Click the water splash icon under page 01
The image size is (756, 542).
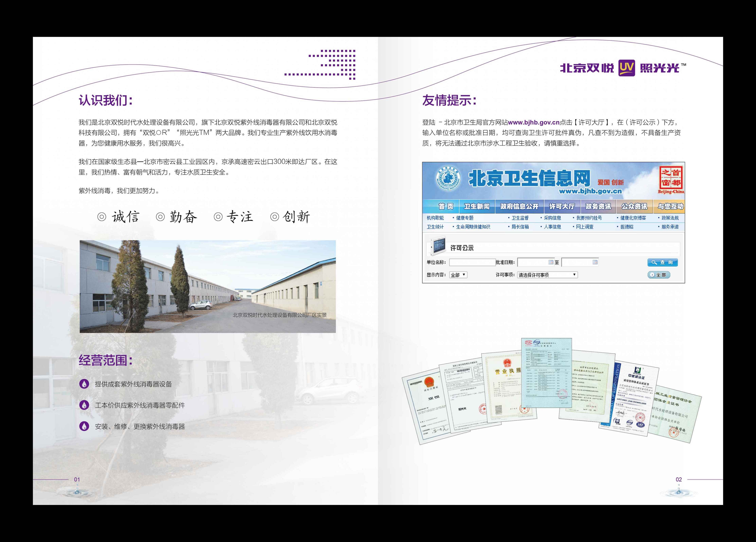[77, 491]
